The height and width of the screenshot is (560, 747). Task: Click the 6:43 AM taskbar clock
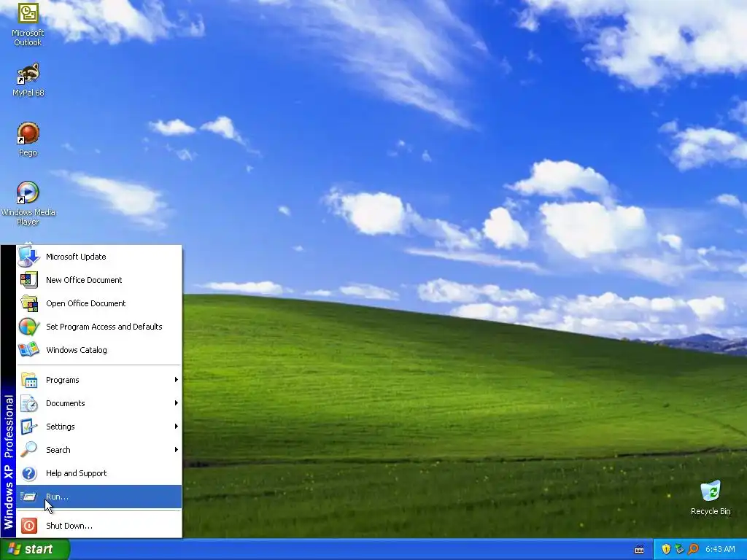[x=720, y=549]
